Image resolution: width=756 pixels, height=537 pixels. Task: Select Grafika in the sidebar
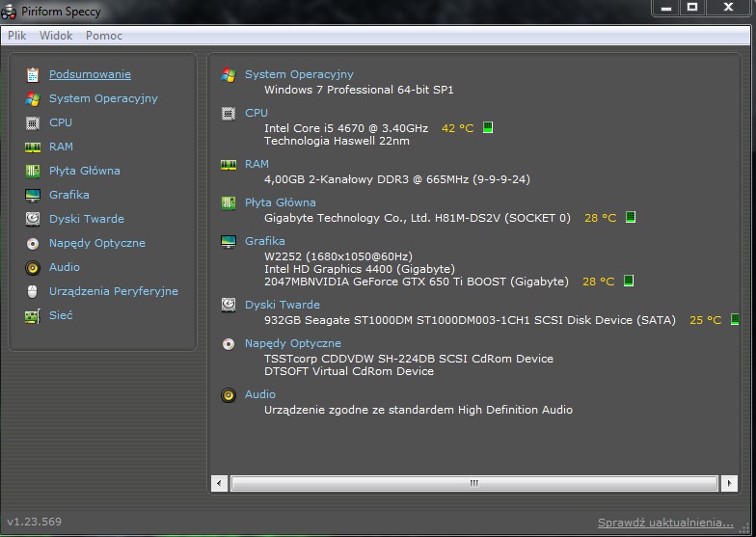(x=69, y=195)
